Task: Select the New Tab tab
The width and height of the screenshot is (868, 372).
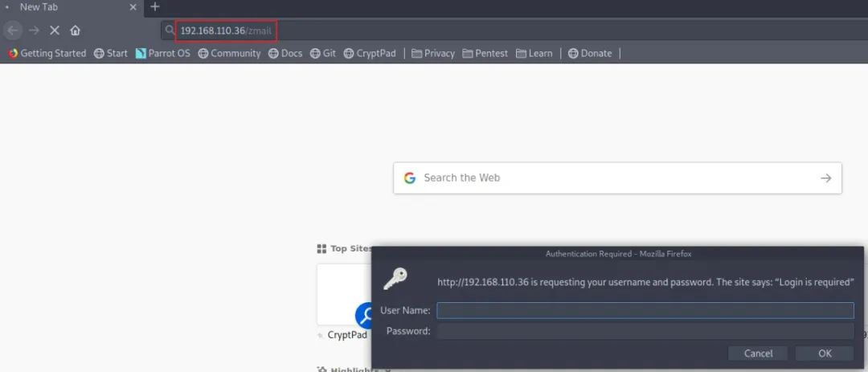Action: click(x=72, y=8)
